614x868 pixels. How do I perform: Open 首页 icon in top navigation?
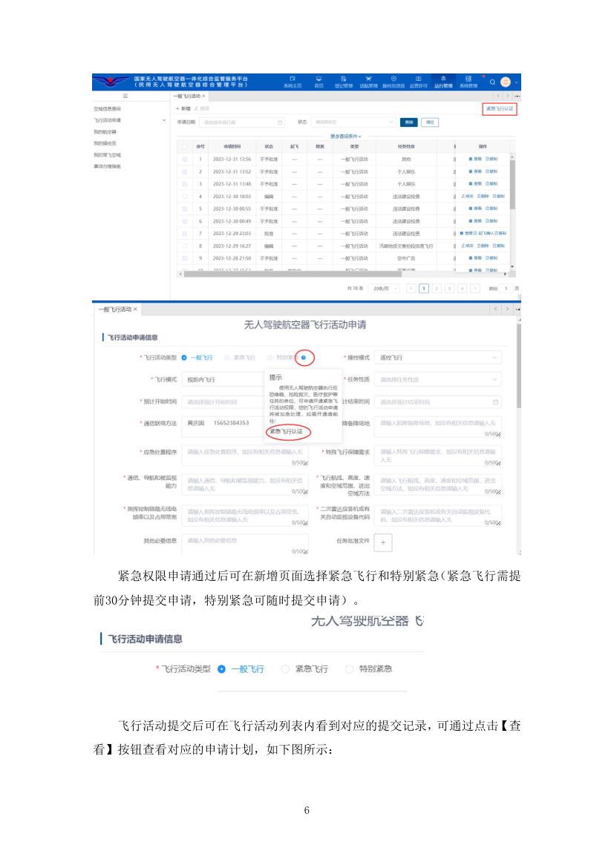319,79
